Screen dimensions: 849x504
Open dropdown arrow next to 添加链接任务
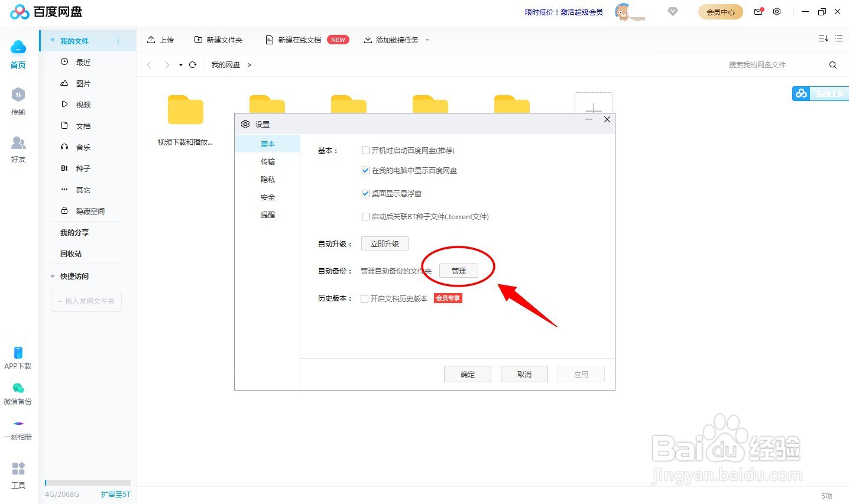coord(427,40)
